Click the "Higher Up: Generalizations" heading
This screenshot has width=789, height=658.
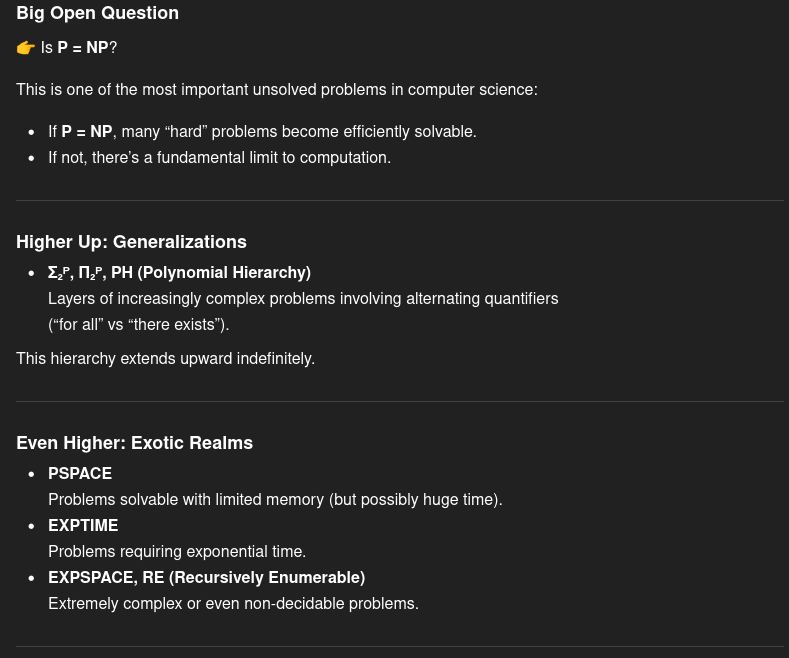(131, 242)
